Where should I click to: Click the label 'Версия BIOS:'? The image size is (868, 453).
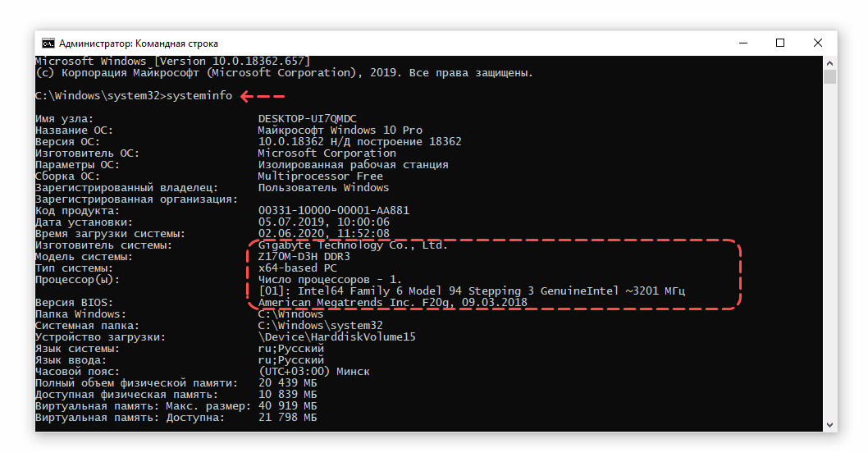click(74, 302)
